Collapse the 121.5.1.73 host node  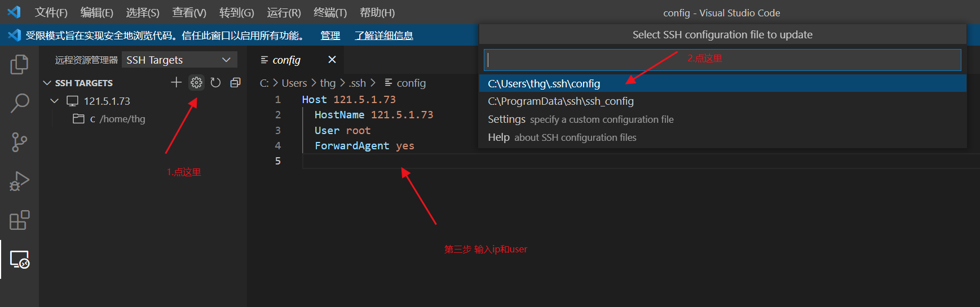point(55,101)
